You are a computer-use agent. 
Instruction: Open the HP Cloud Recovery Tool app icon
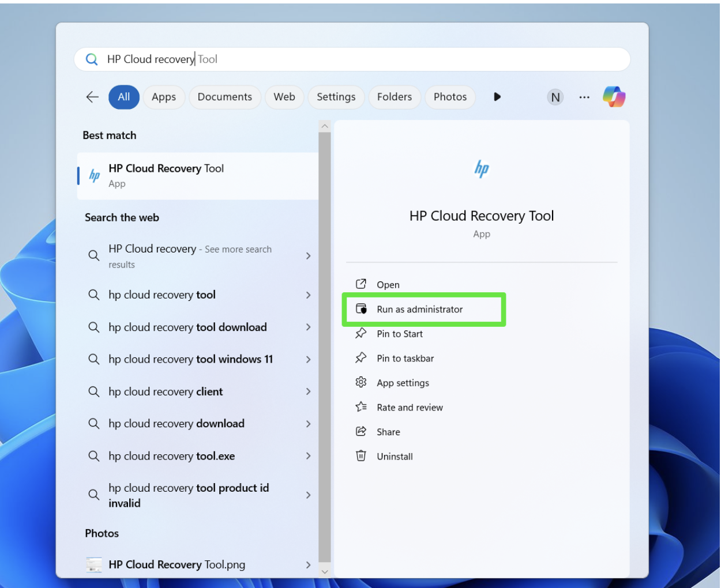[x=94, y=175]
